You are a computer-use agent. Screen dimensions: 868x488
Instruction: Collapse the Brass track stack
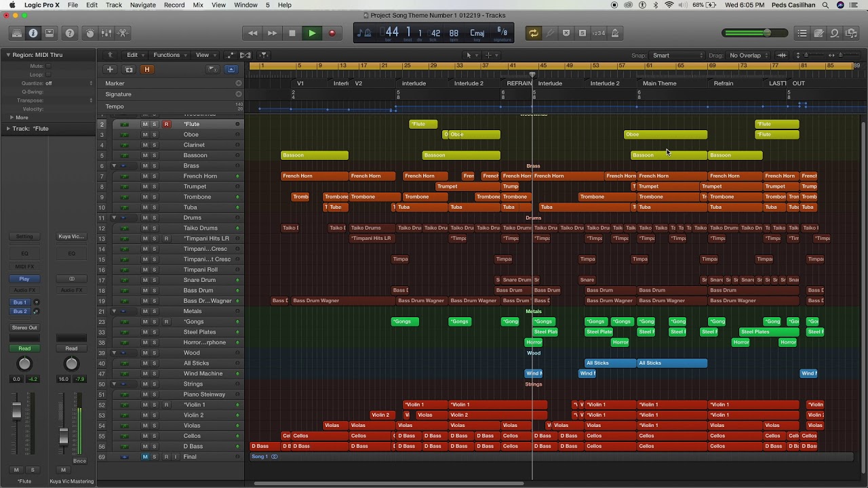point(114,166)
